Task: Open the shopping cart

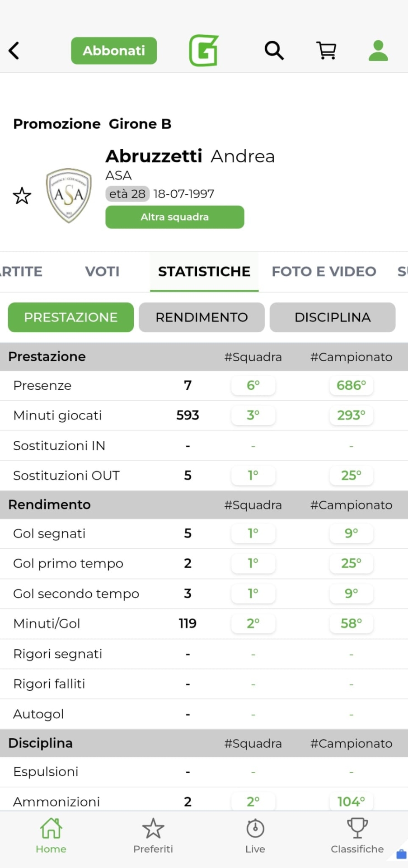Action: (x=326, y=51)
